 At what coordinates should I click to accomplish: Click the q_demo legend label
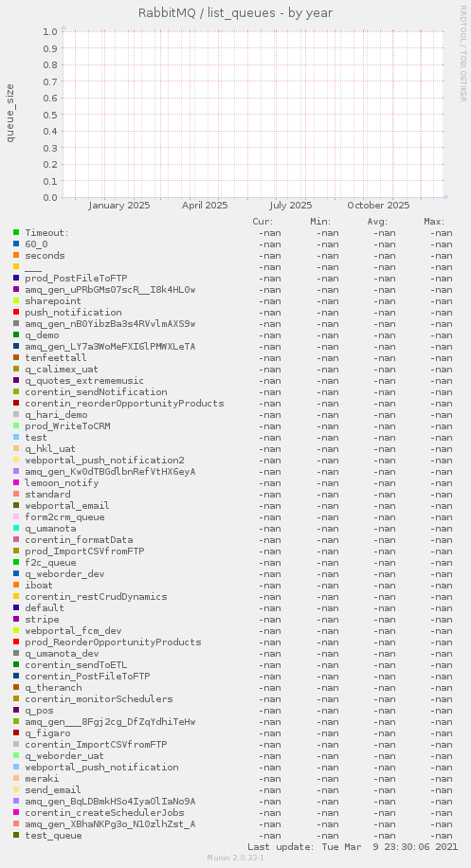pos(42,335)
